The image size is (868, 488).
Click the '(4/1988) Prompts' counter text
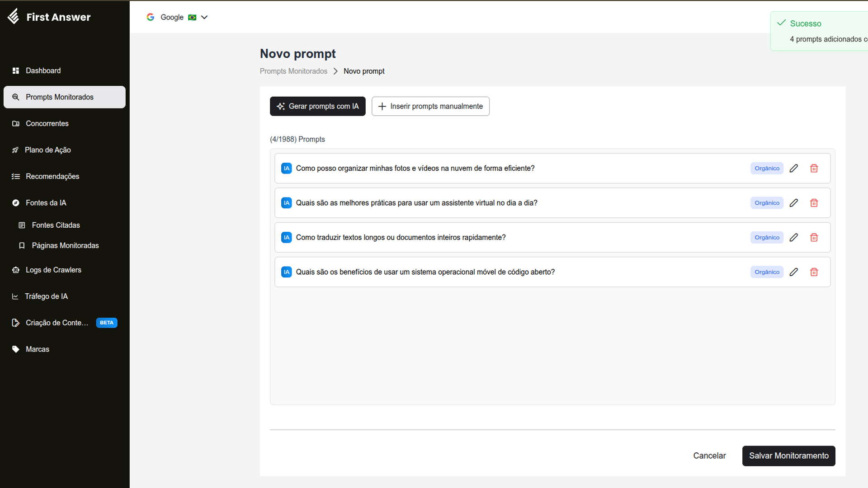(x=297, y=139)
